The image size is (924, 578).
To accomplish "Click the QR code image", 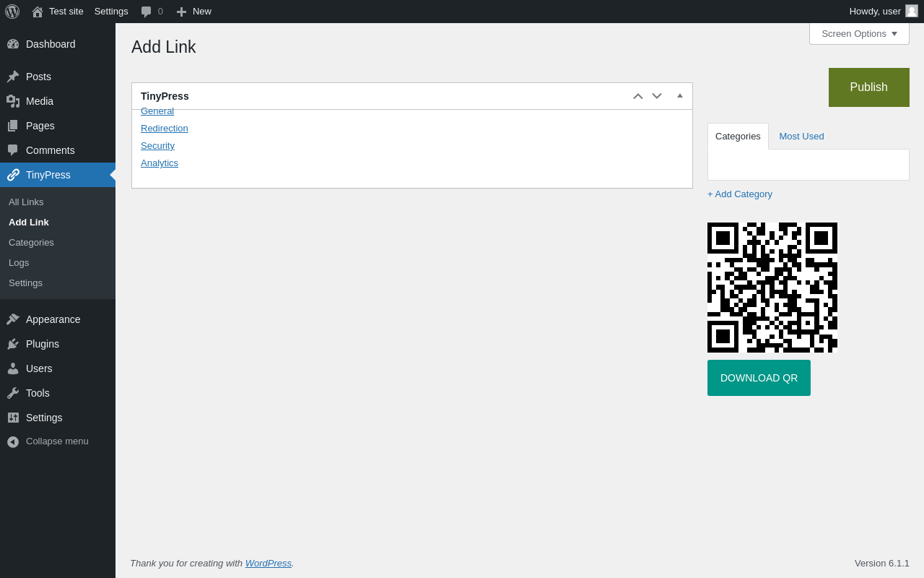I will (772, 288).
